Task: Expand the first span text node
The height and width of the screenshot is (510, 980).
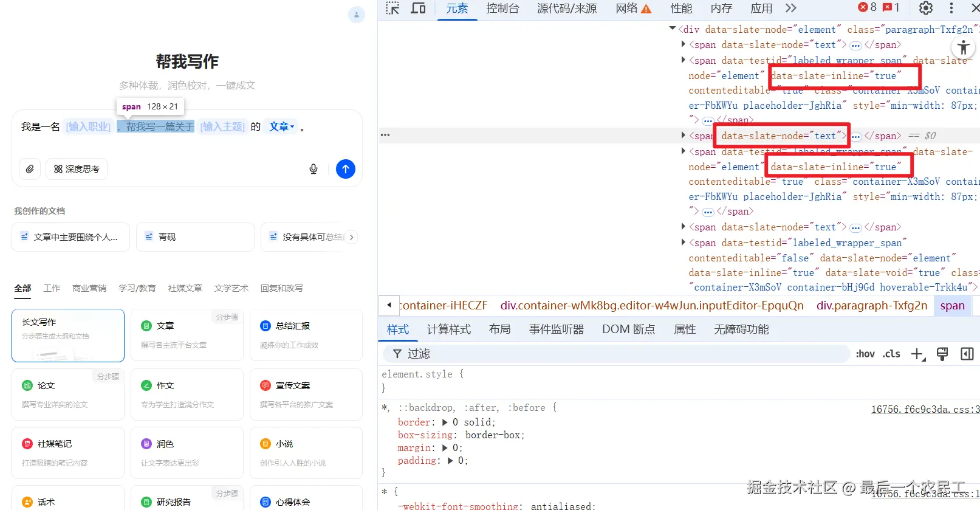Action: point(684,44)
